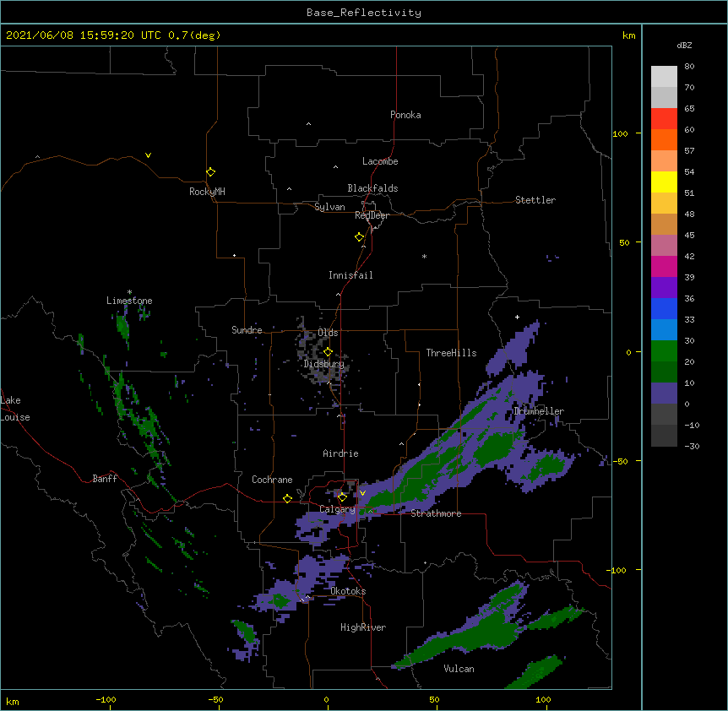The height and width of the screenshot is (711, 728).
Task: Click the large green echo northwest of Vulcan
Action: click(x=469, y=636)
